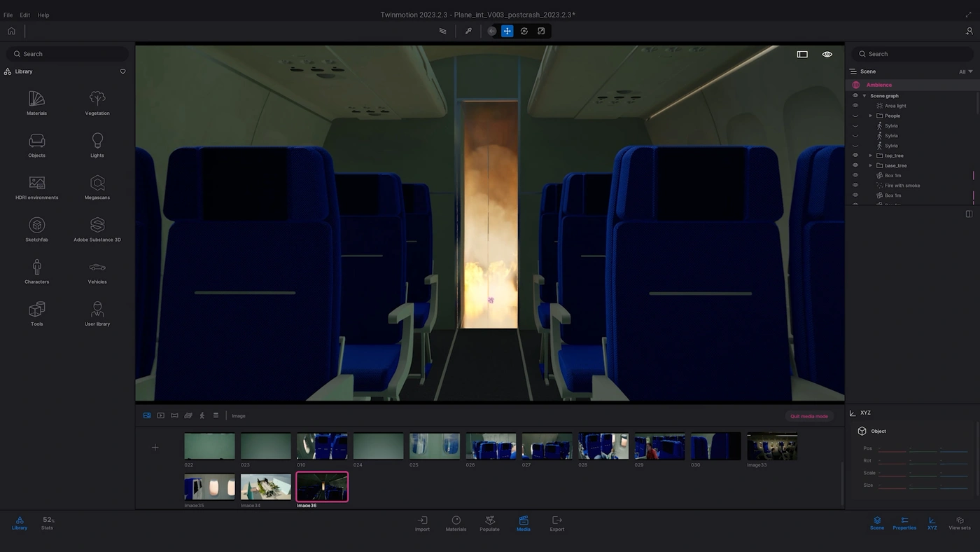Open the Vehicles library category
This screenshot has width=980, height=552.
pos(97,271)
